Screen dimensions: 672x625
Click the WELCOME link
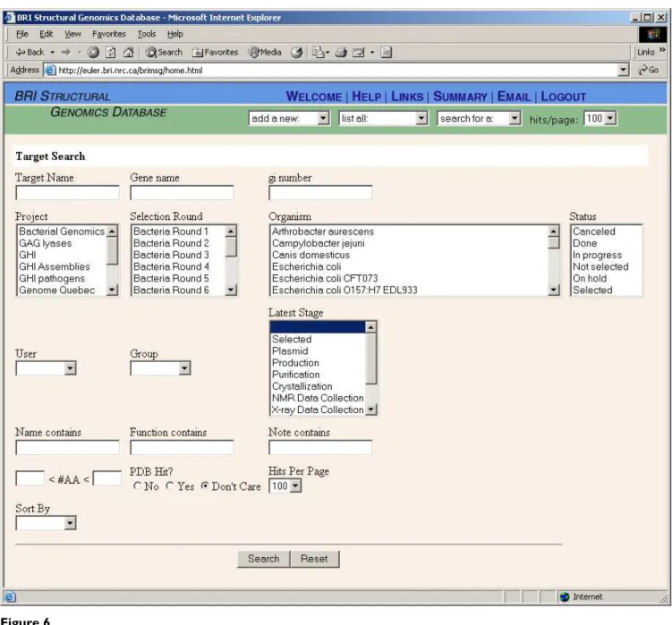314,97
